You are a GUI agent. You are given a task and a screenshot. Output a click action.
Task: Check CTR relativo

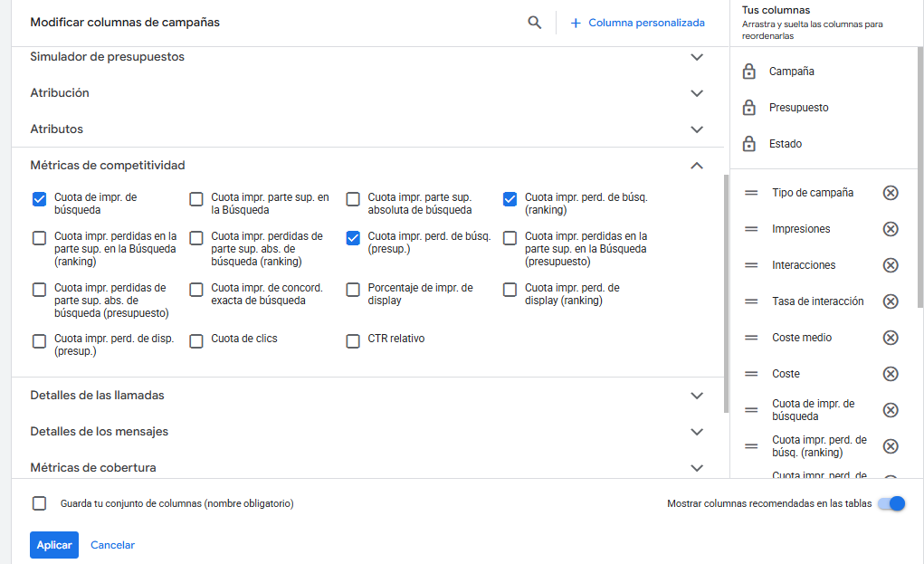coord(353,341)
